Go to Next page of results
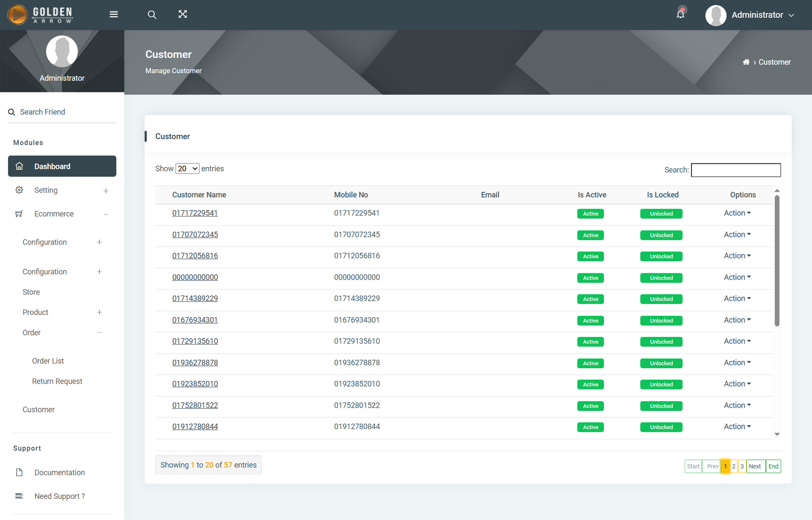This screenshot has width=812, height=520. (x=755, y=467)
